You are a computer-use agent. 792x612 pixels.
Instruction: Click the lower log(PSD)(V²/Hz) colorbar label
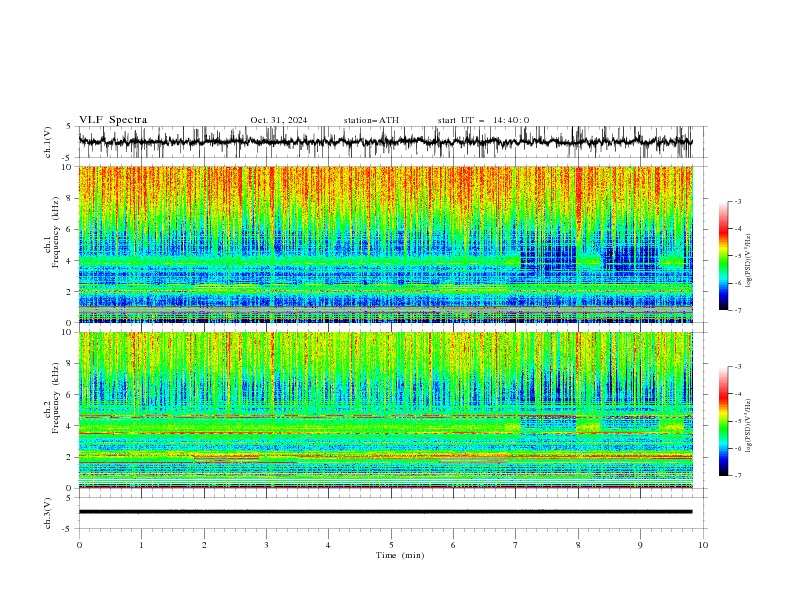(x=749, y=426)
